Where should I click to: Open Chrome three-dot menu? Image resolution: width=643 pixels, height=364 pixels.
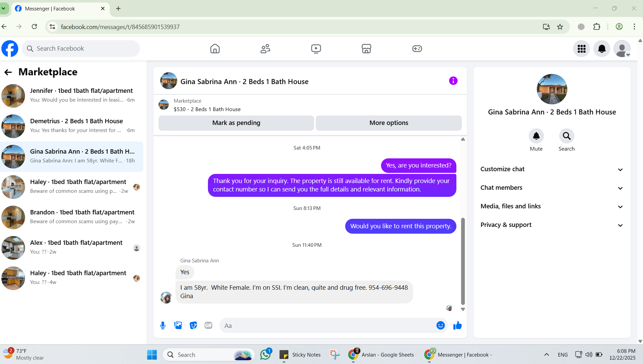[x=634, y=27]
